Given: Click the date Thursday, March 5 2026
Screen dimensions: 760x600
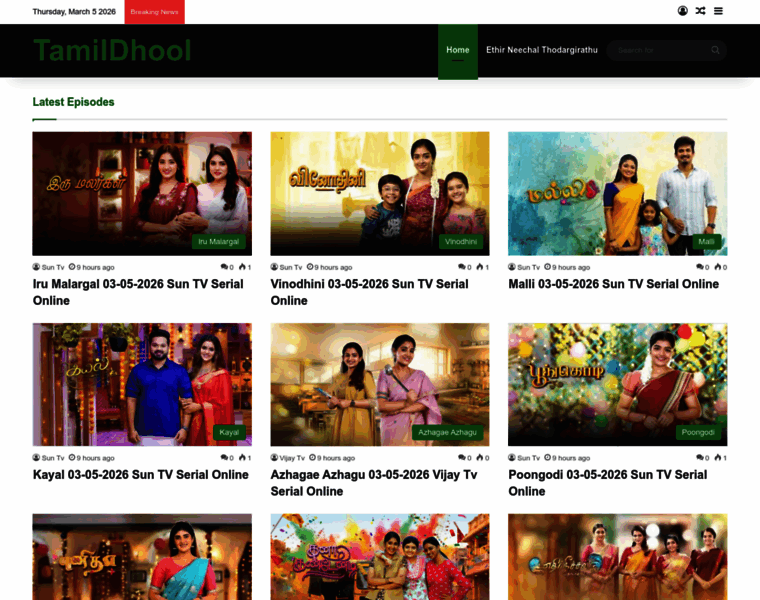Looking at the screenshot, I should point(74,12).
